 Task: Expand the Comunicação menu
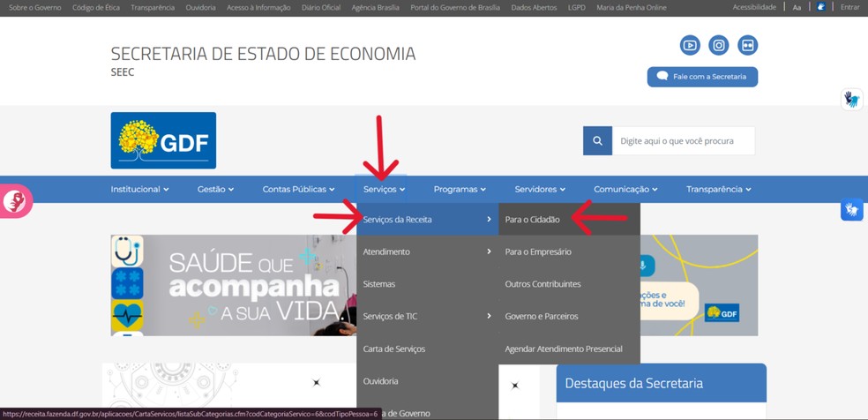point(625,189)
